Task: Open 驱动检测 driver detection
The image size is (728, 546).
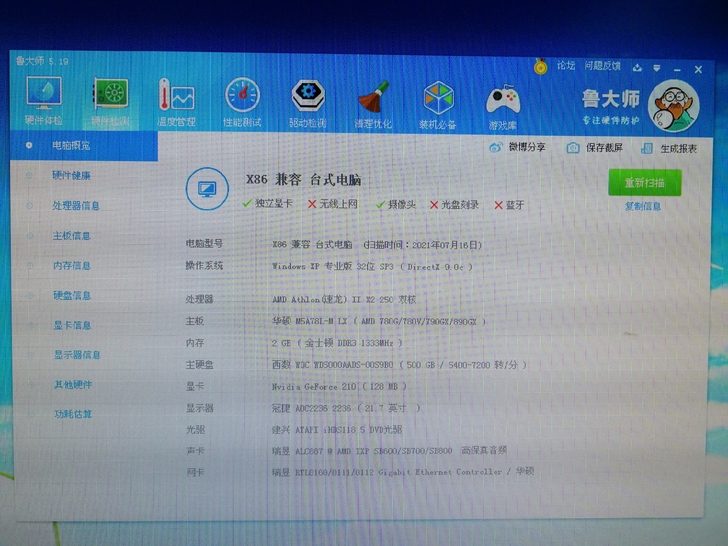Action: (x=307, y=104)
